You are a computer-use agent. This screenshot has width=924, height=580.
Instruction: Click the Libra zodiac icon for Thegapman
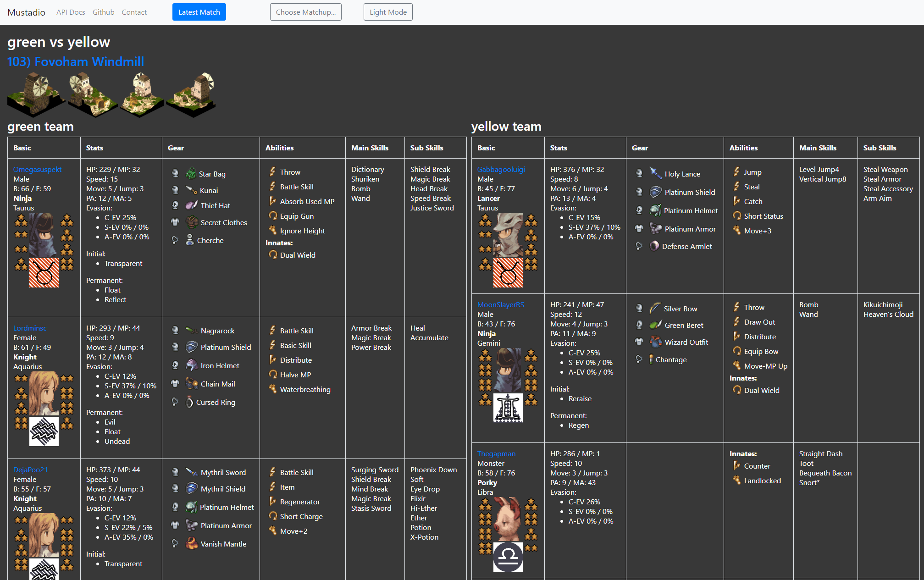coord(508,557)
